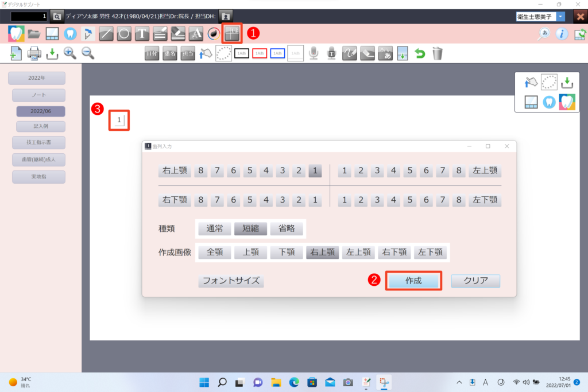
Task: Expand the 2022年 section in sidebar
Action: click(36, 78)
